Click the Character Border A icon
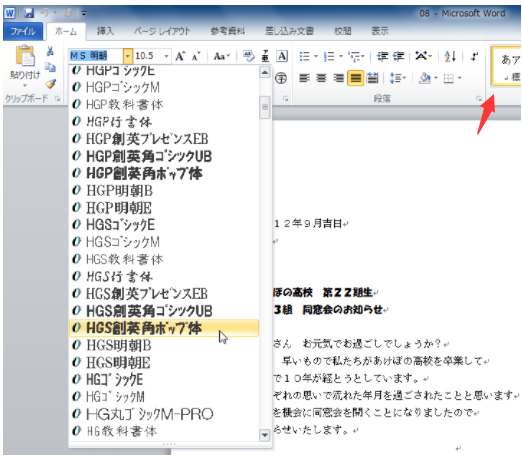The image size is (522, 457). (x=282, y=56)
